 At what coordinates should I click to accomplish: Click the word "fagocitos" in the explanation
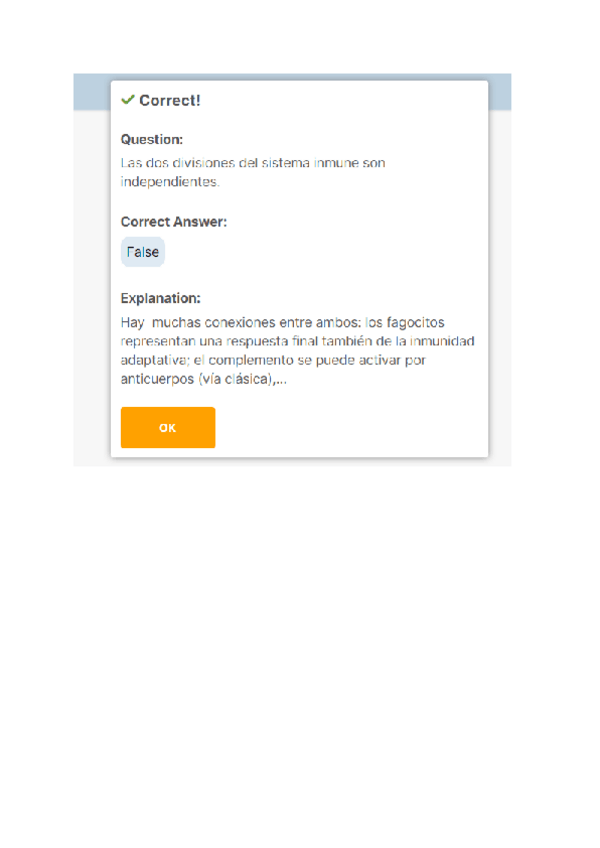coord(415,322)
